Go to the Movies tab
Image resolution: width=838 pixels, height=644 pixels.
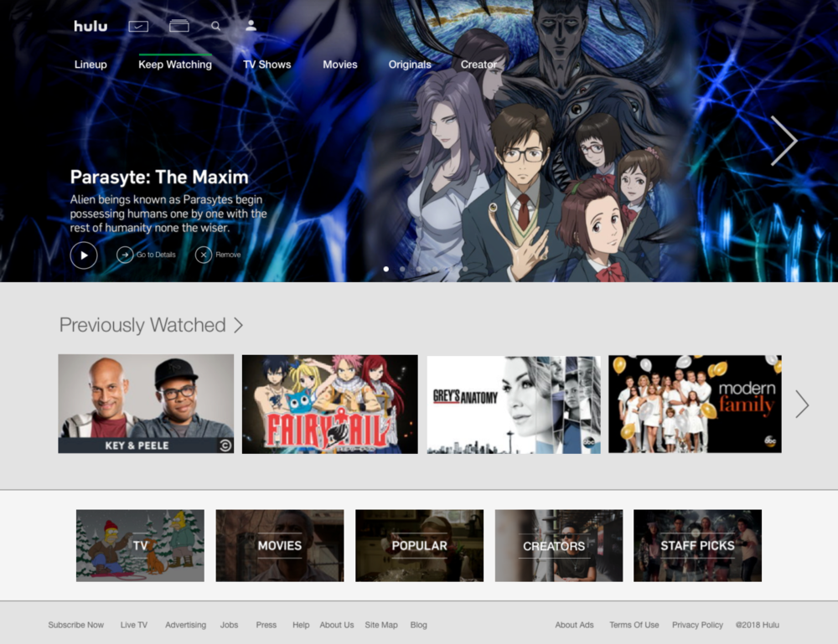tap(340, 64)
